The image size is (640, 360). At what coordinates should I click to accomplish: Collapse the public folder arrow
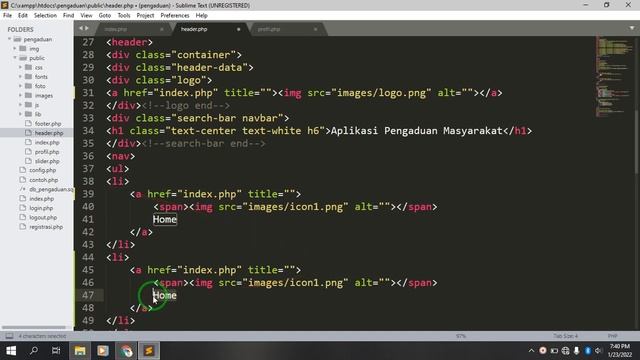(x=15, y=58)
